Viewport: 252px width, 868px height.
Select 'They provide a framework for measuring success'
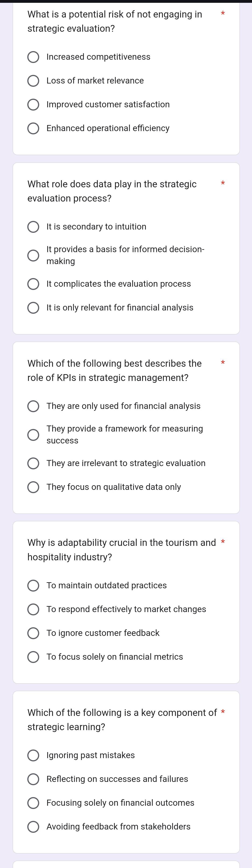coord(33,435)
